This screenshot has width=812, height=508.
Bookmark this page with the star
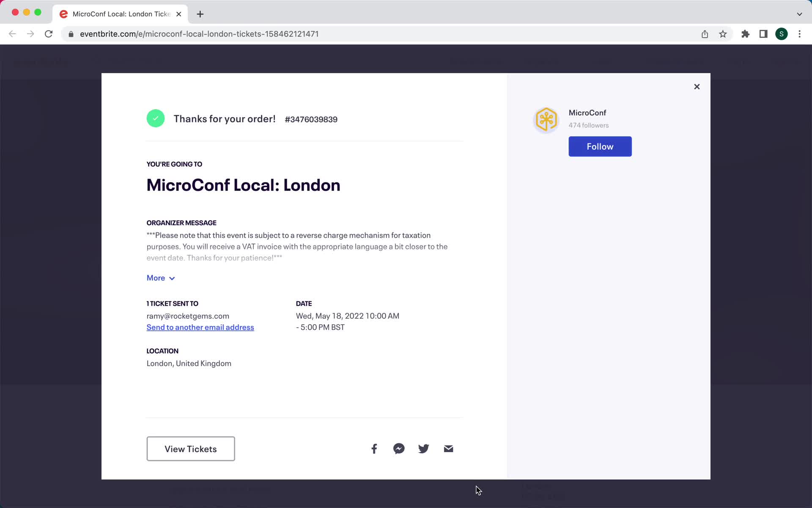[x=723, y=34]
